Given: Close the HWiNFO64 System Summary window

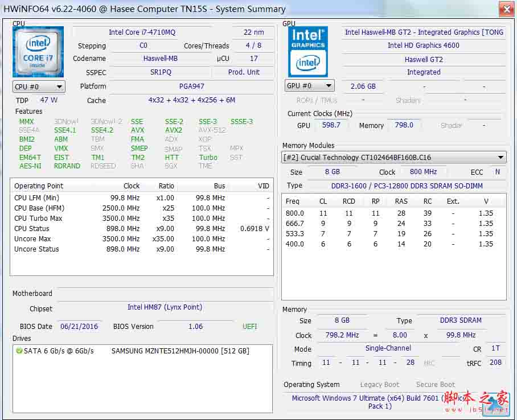Looking at the screenshot, I should [506, 9].
